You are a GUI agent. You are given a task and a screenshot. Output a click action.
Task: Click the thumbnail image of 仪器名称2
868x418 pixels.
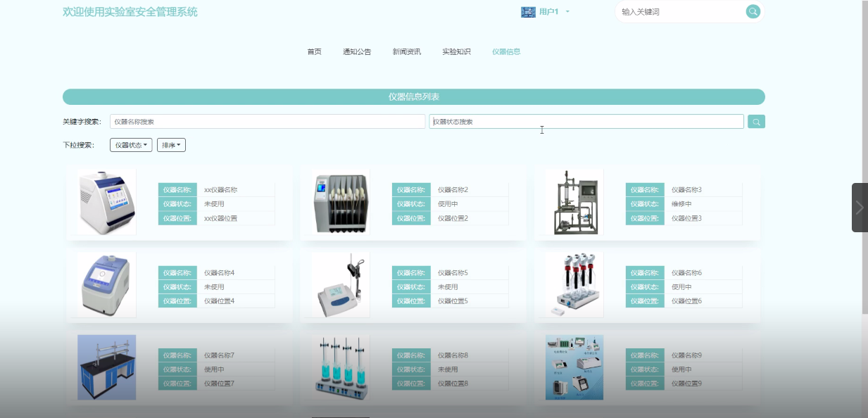(339, 201)
